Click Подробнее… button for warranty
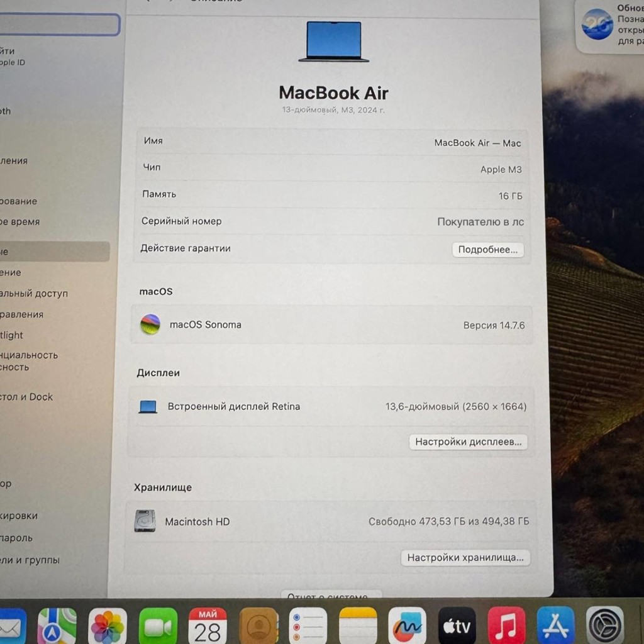Image resolution: width=644 pixels, height=644 pixels. [488, 250]
